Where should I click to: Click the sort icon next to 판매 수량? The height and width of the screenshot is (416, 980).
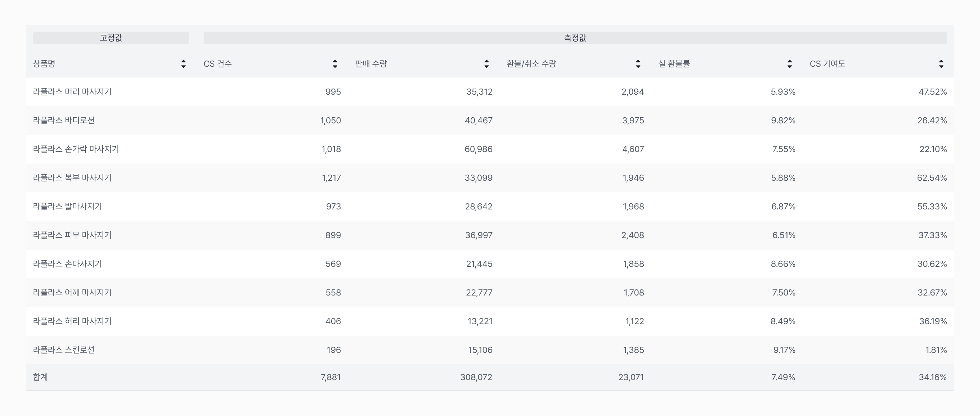coord(486,64)
